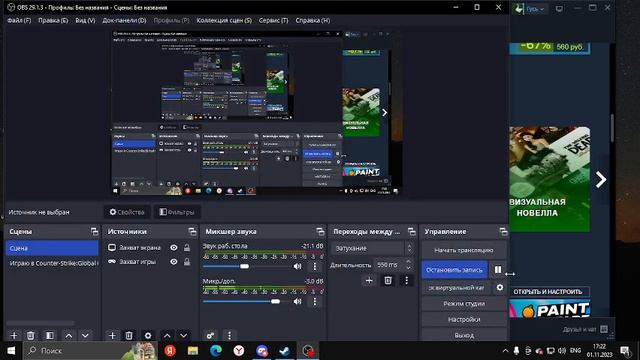The height and width of the screenshot is (360, 640).
Task: Pop out the Управление dock panel
Action: pos(503,232)
